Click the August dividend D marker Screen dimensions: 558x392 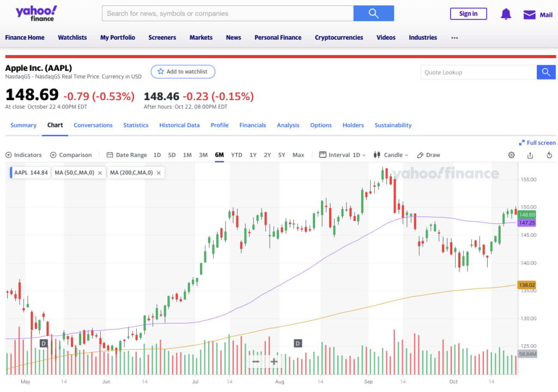(x=298, y=343)
